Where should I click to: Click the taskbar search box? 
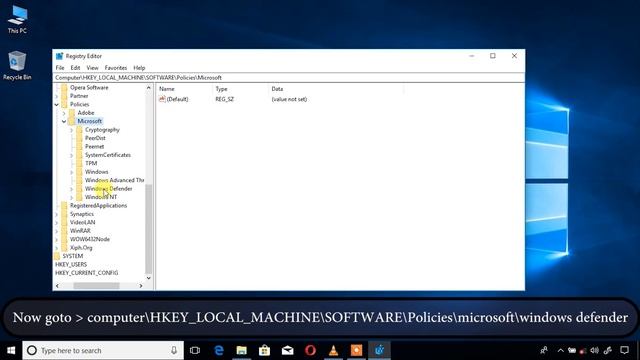point(103,350)
